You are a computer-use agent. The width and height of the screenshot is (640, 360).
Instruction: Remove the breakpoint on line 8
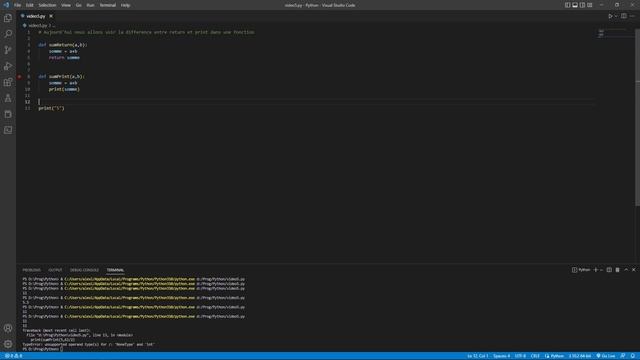click(x=19, y=76)
